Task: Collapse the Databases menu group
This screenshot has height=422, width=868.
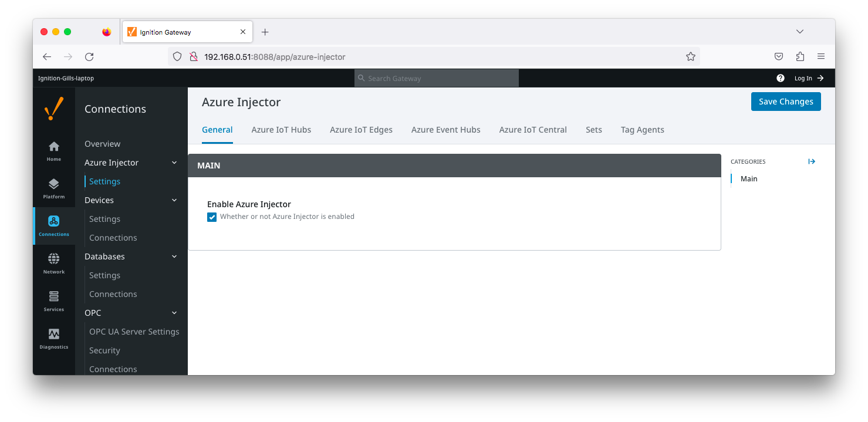Action: [x=174, y=256]
